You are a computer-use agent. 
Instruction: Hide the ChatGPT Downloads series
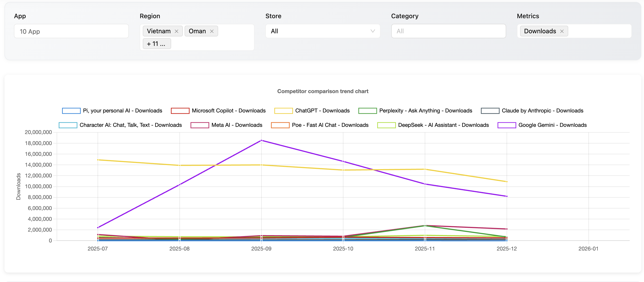coord(283,111)
